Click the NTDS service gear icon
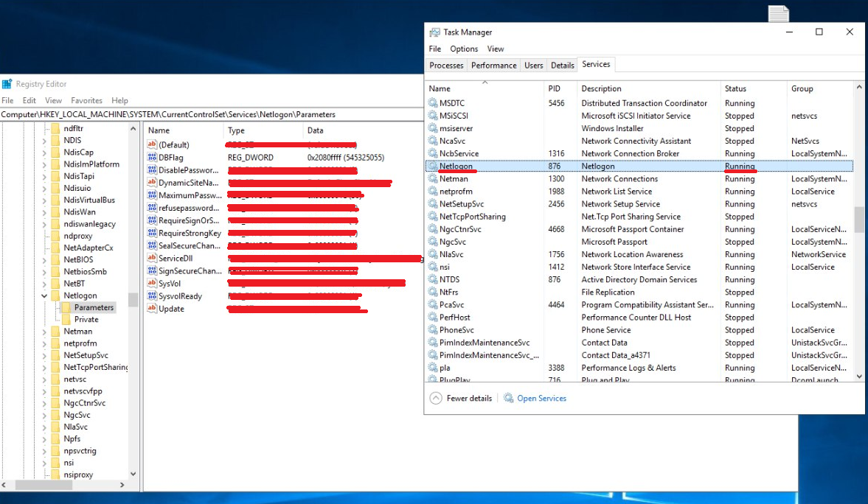 [x=432, y=279]
